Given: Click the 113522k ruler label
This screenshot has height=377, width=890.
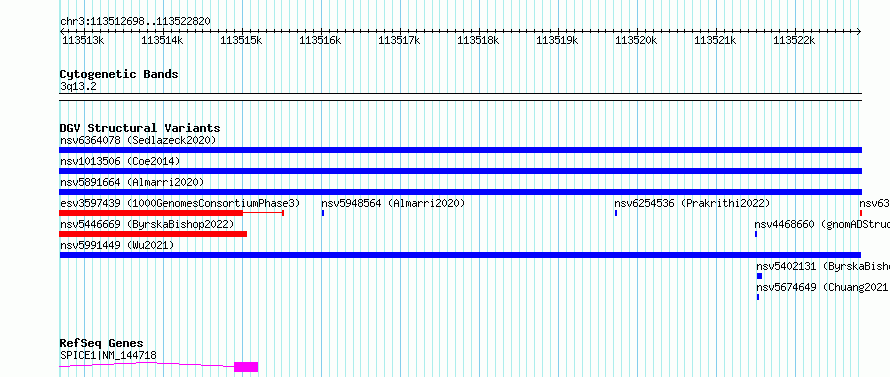Looking at the screenshot, I should pyautogui.click(x=794, y=40).
